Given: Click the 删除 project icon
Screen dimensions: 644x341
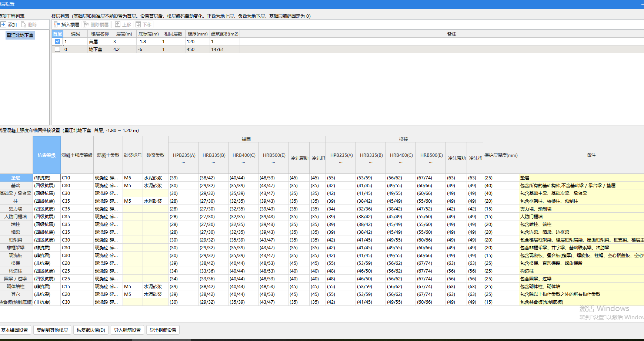Looking at the screenshot, I should coord(24,24).
